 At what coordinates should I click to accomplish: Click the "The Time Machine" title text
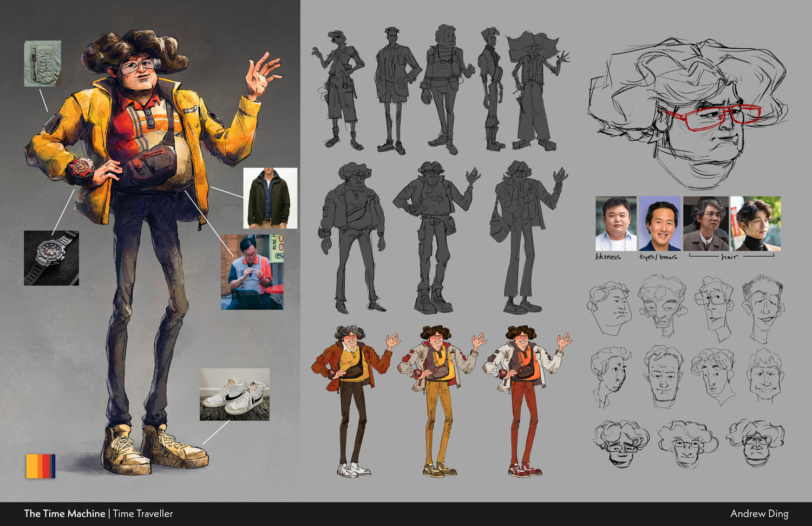tap(64, 514)
